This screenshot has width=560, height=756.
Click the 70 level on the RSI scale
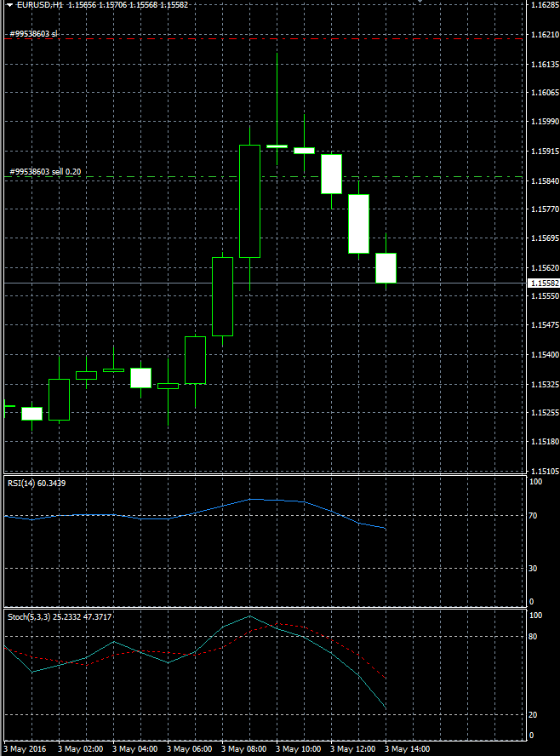pos(533,516)
